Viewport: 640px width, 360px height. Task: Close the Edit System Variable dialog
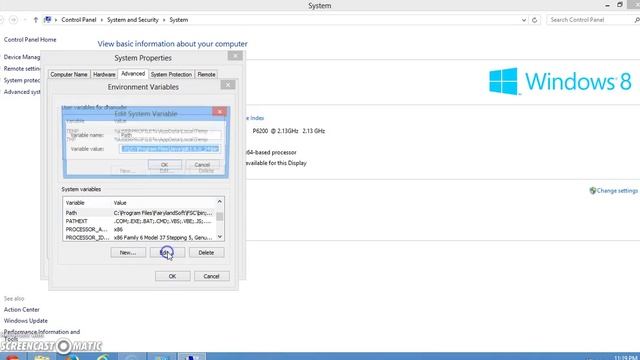220,111
